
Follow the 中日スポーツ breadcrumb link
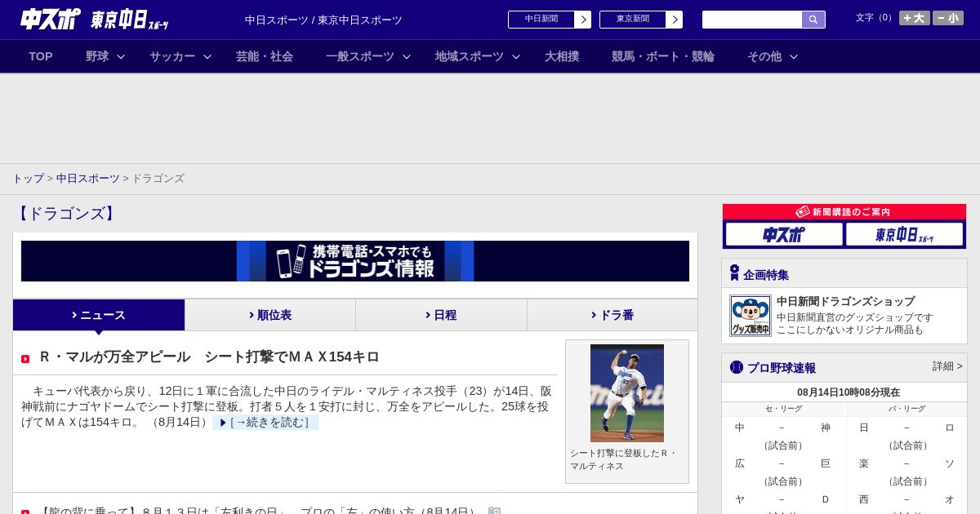coord(88,178)
